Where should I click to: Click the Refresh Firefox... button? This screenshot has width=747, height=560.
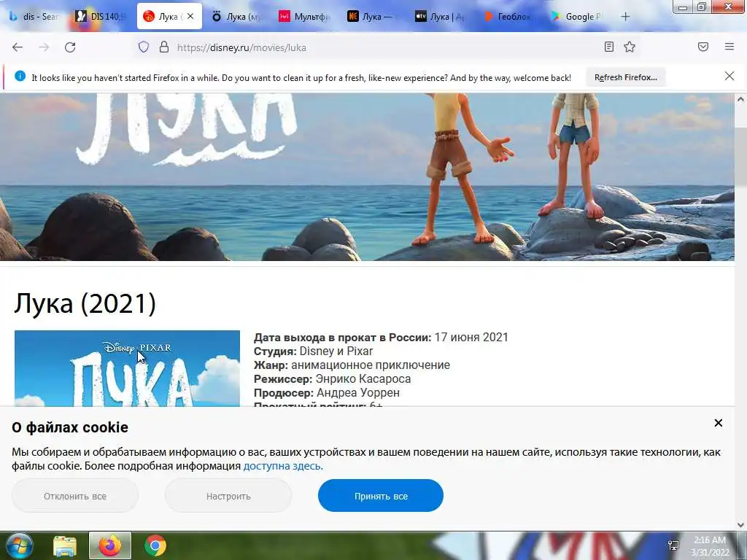625,77
